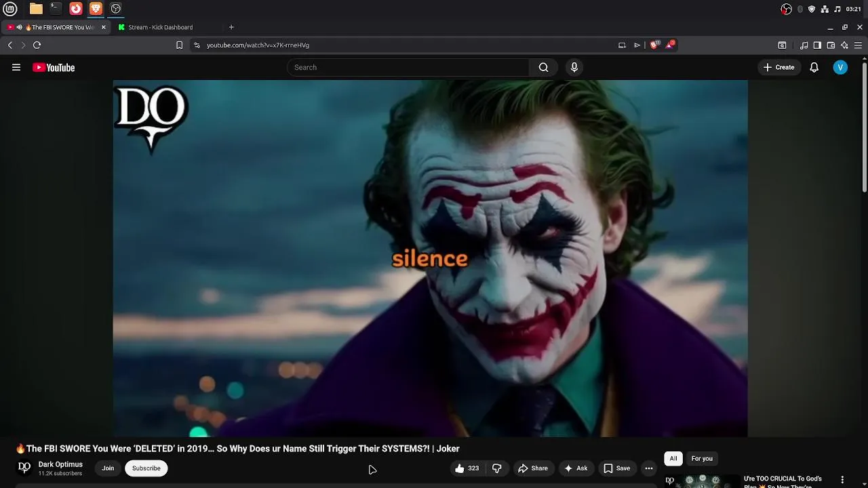The width and height of the screenshot is (868, 488).
Task: Open OBS Studio from the panel launcher
Action: (x=116, y=9)
